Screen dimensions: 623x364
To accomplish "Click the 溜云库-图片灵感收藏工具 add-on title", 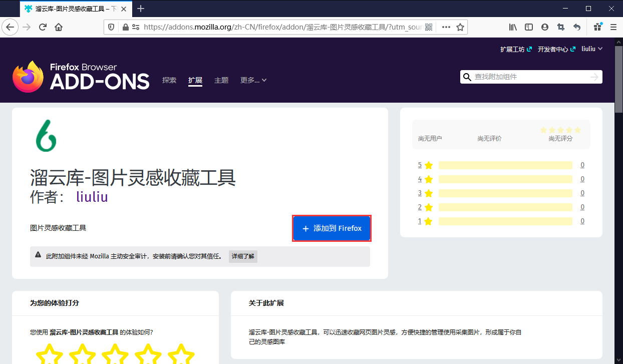I will pyautogui.click(x=133, y=177).
